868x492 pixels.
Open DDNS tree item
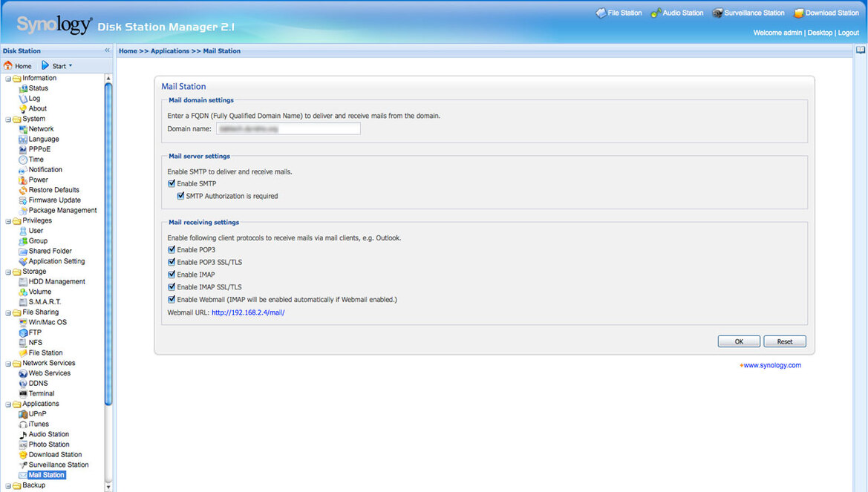coord(38,383)
